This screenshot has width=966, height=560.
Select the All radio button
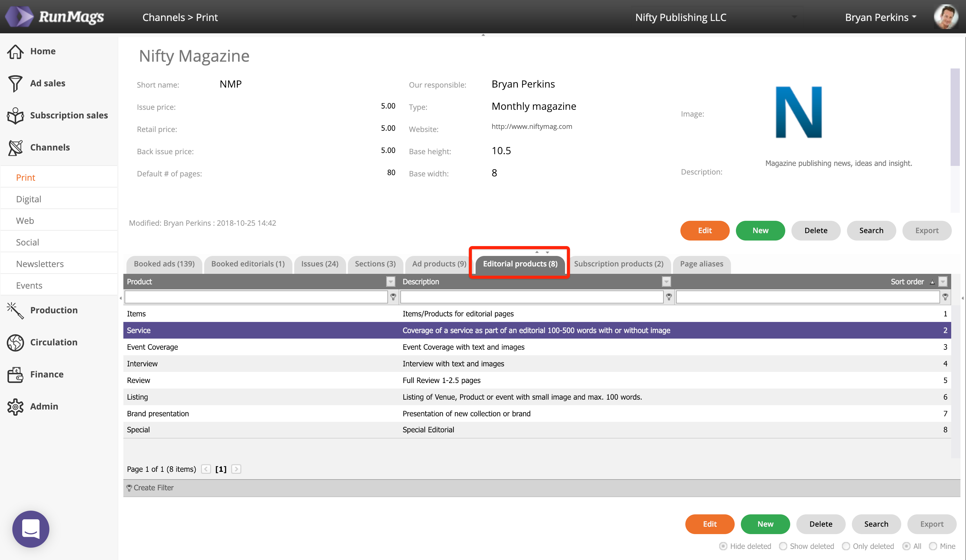click(x=906, y=546)
